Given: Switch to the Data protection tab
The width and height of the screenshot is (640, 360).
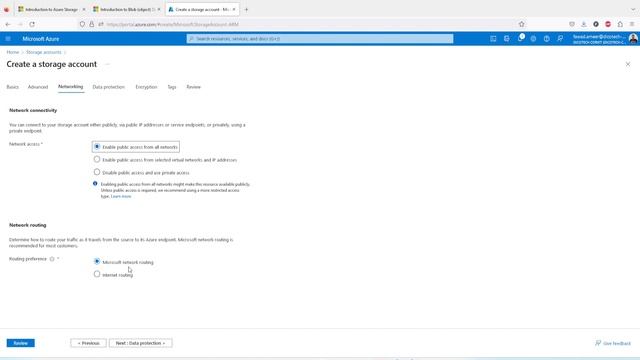Looking at the screenshot, I should 109,87.
